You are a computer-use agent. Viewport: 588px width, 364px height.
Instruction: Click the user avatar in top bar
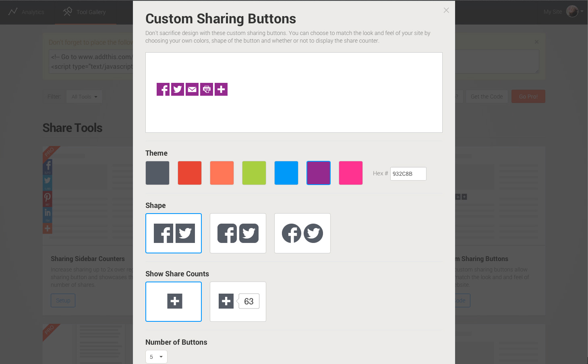click(572, 11)
